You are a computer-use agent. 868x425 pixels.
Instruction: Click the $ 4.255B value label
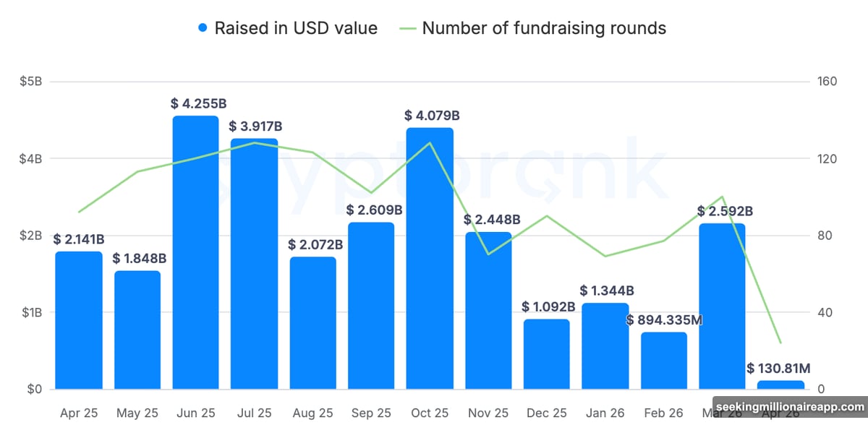coord(196,104)
